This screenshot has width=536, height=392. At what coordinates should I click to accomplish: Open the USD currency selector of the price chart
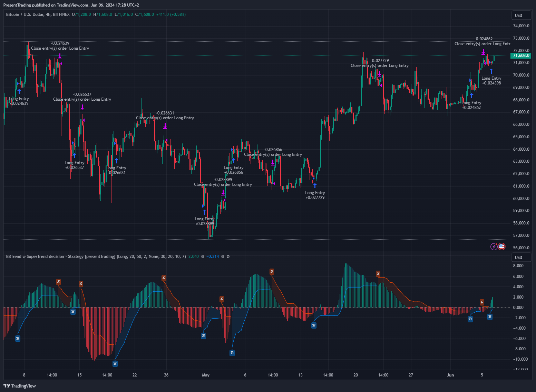click(520, 15)
